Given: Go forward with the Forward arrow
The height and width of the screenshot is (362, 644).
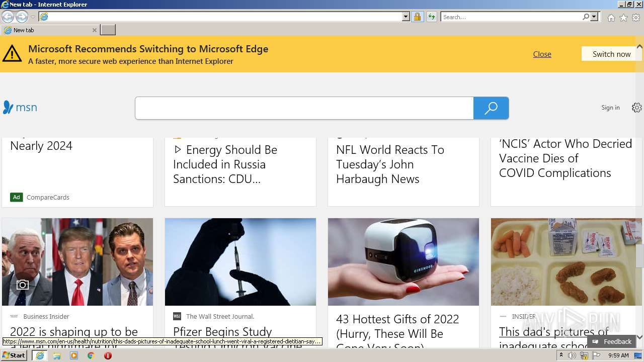Looking at the screenshot, I should pyautogui.click(x=22, y=17).
